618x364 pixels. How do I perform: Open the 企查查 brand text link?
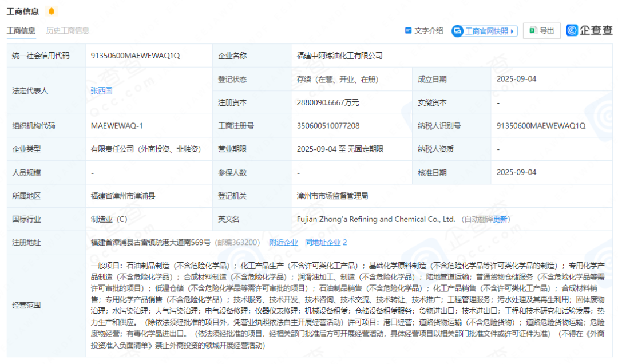[x=595, y=30]
